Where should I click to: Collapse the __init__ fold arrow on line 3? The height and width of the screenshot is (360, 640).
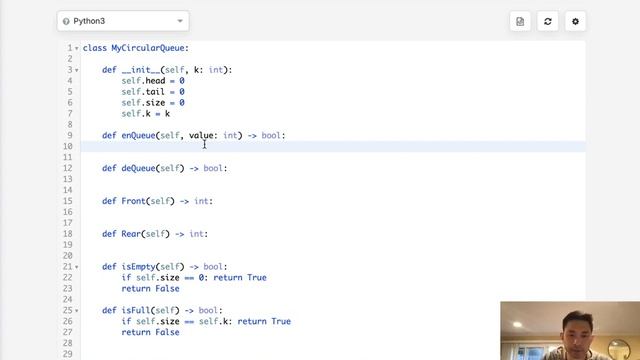point(76,70)
